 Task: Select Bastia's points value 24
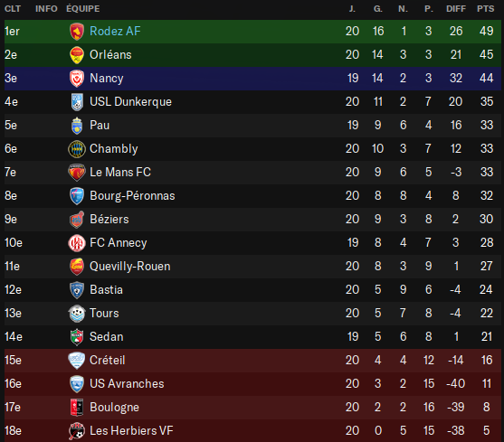(x=486, y=290)
